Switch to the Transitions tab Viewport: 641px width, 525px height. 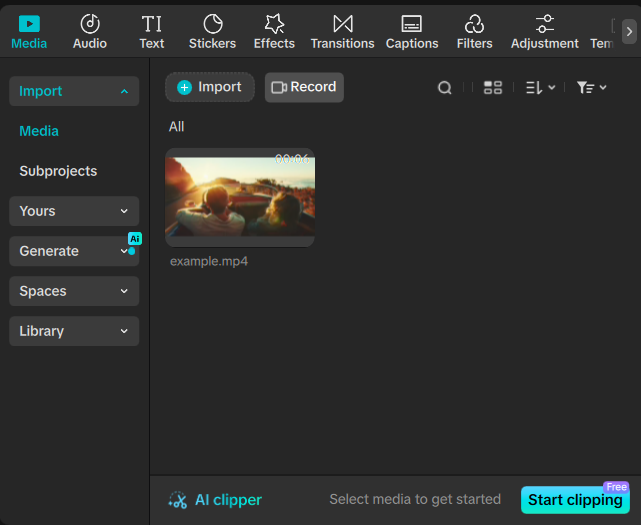pyautogui.click(x=343, y=32)
